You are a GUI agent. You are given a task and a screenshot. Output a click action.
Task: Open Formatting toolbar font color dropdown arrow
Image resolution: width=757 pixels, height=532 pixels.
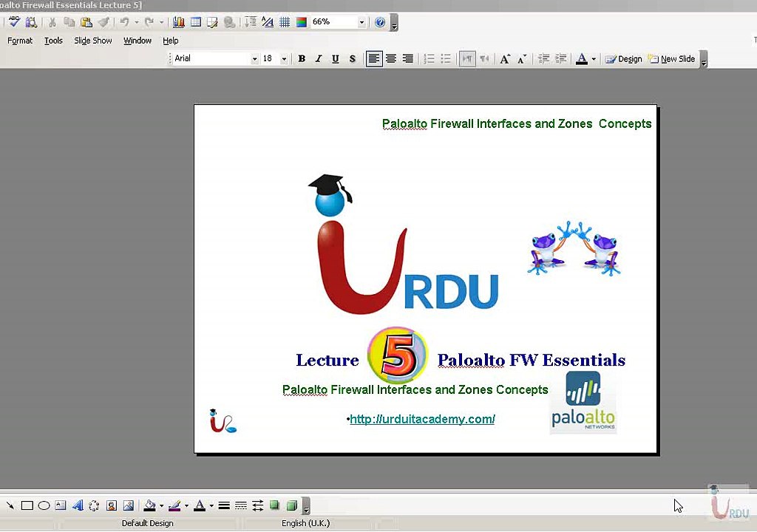click(x=594, y=59)
